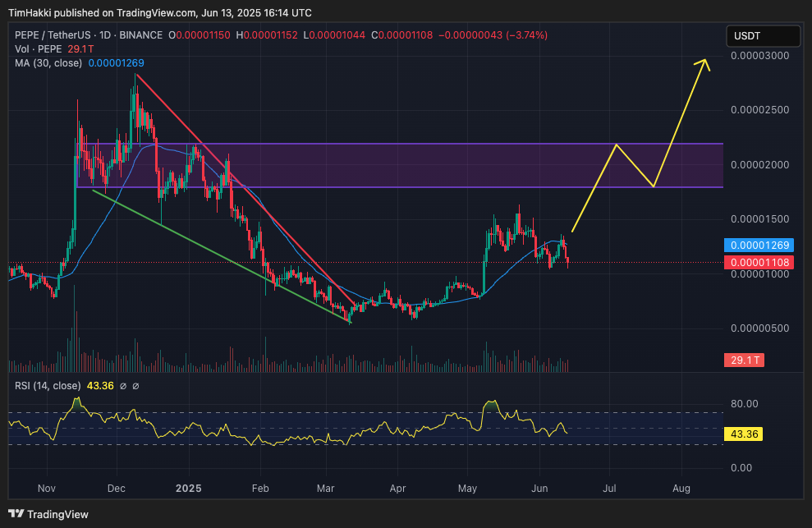
Task: Click the blue 0.00001269 price axis label
Action: (x=759, y=245)
